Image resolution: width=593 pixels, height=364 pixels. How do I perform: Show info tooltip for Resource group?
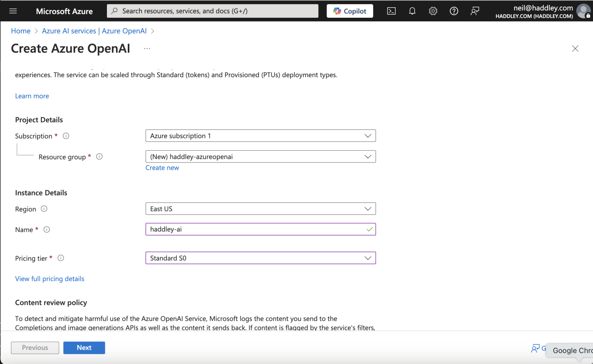click(99, 156)
